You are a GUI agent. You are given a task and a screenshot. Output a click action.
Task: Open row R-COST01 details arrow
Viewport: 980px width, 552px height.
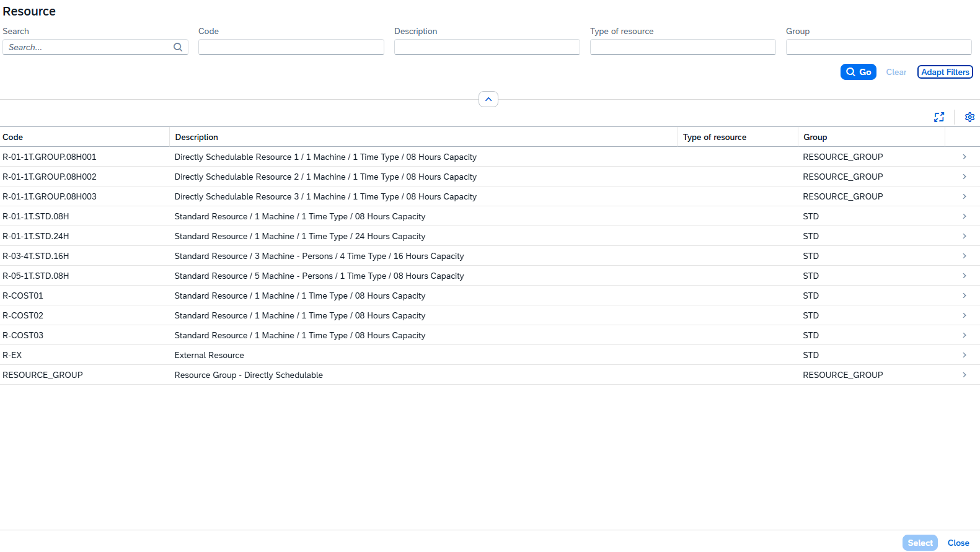coord(965,296)
